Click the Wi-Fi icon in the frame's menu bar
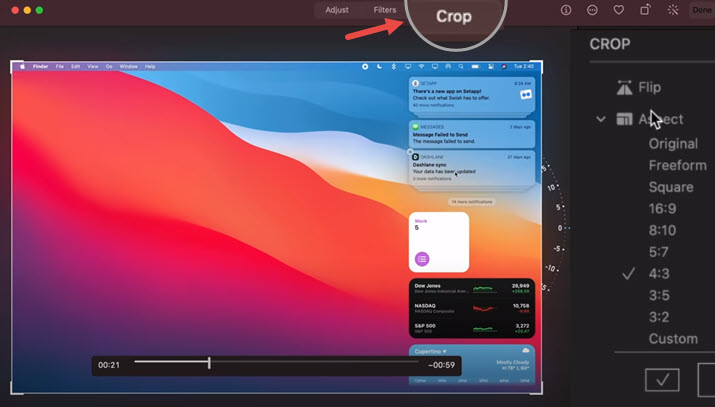Screen dimensions: 715x407 point(421,67)
